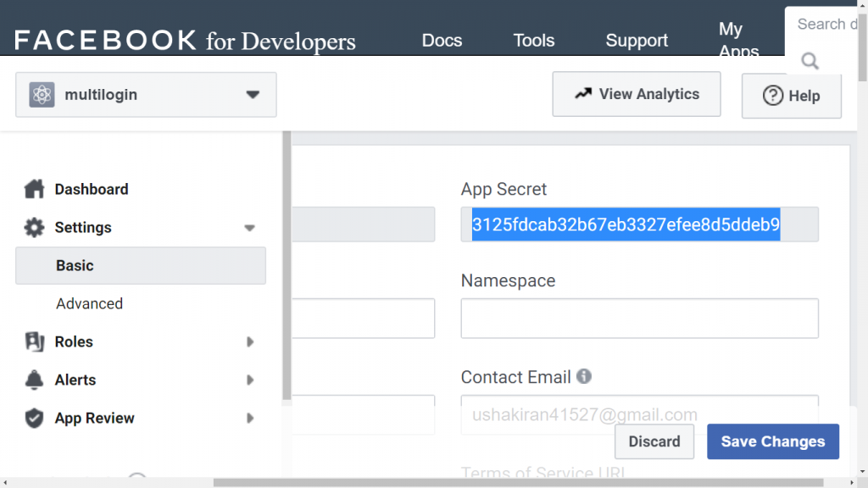Click the Namespace input field

pos(639,319)
